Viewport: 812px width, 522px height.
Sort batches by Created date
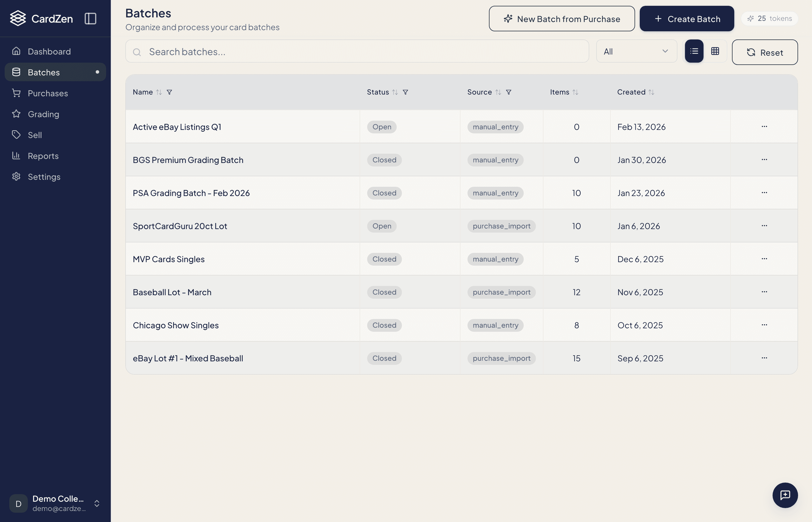click(651, 92)
